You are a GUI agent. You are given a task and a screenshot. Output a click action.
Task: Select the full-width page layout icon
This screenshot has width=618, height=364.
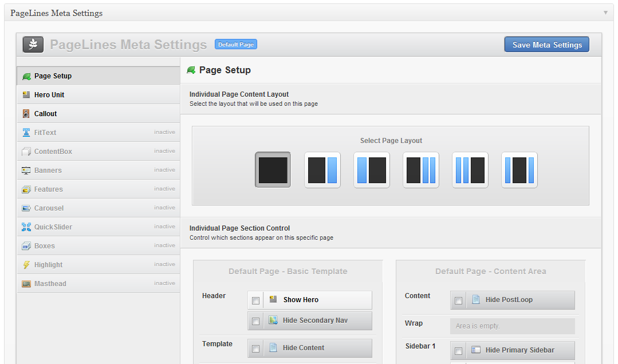tap(273, 170)
